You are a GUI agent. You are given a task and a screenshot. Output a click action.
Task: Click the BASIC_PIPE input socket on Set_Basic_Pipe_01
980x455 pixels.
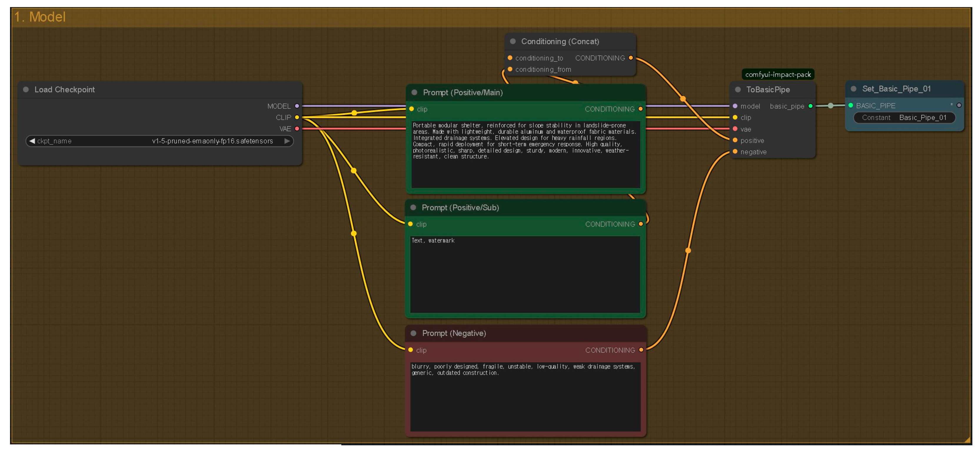pos(851,105)
